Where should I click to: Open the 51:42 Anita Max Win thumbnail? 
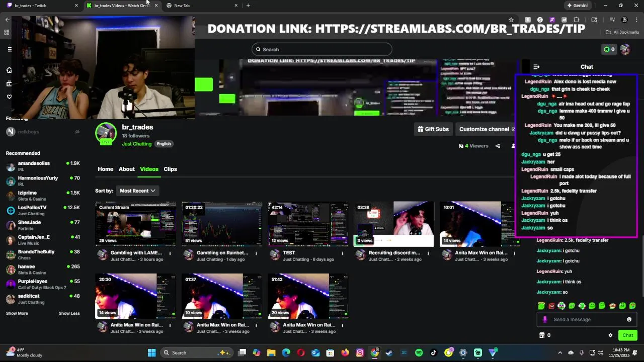point(308,296)
